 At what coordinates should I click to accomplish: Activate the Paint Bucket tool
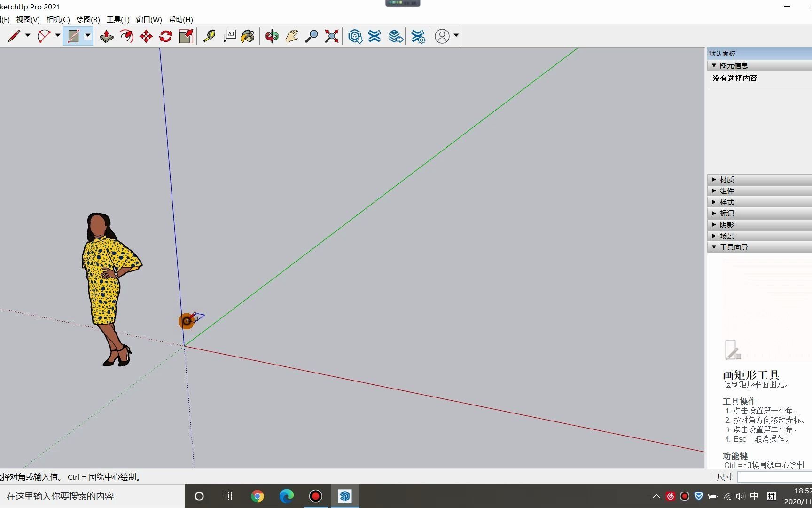pos(248,36)
